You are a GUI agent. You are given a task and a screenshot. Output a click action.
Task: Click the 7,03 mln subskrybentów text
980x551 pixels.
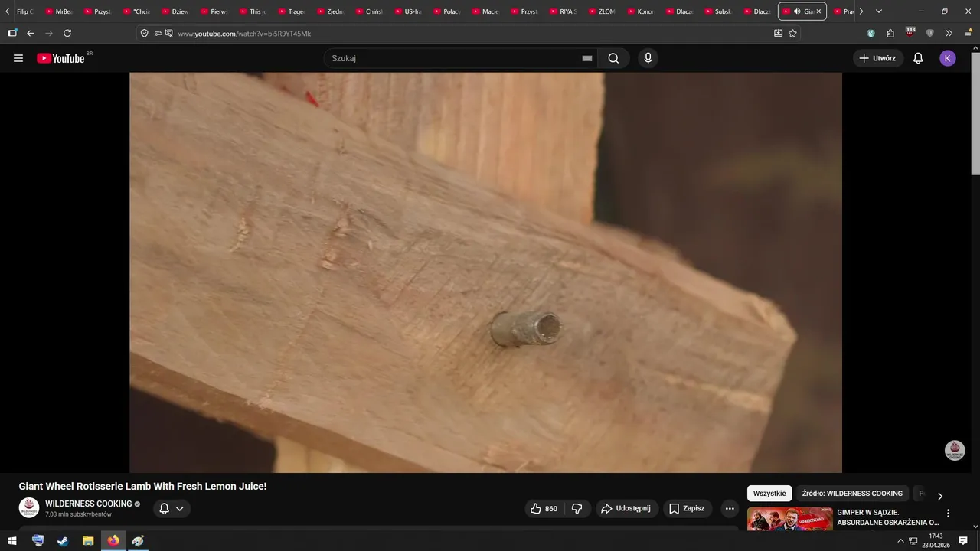click(78, 514)
